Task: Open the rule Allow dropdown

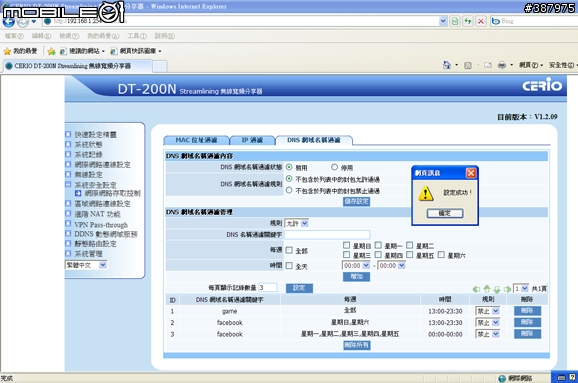Action: click(297, 223)
